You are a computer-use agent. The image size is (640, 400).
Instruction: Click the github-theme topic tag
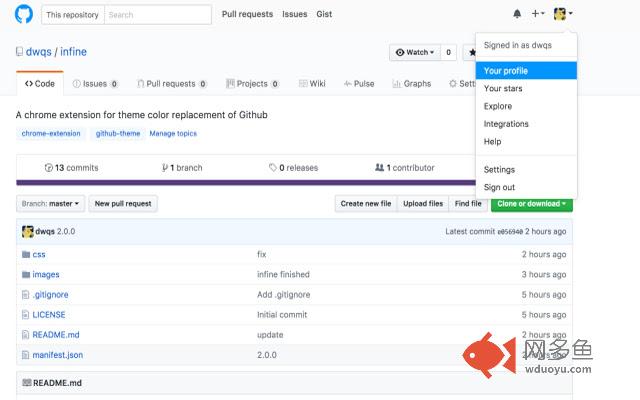pyautogui.click(x=118, y=133)
